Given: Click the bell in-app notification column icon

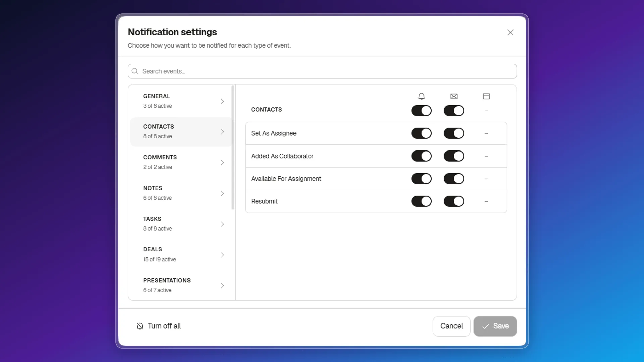Looking at the screenshot, I should coord(421,96).
